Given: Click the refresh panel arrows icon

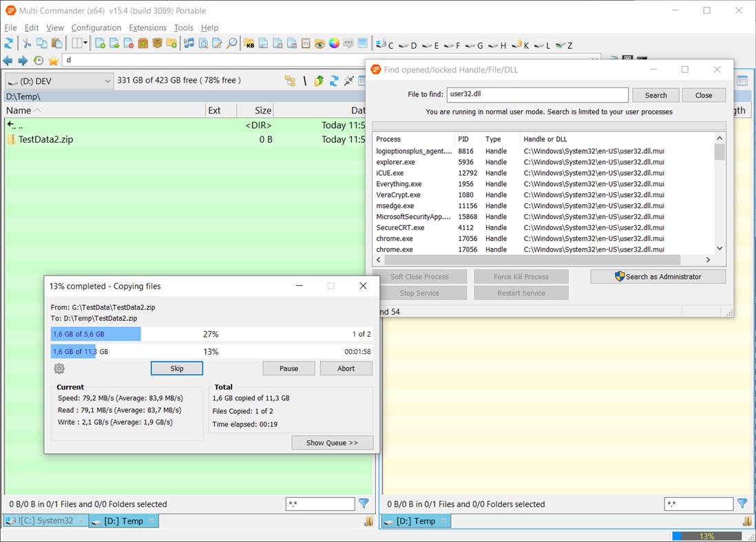Looking at the screenshot, I should [335, 81].
